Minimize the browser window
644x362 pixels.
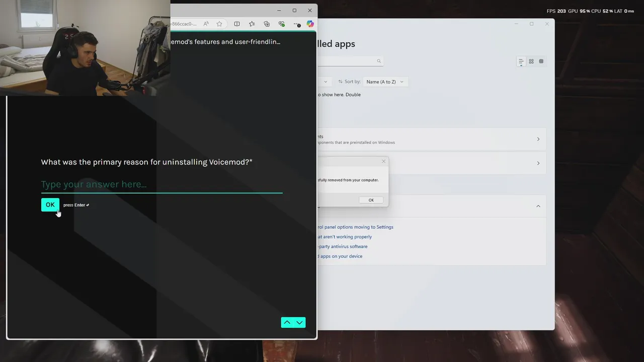[x=279, y=10]
